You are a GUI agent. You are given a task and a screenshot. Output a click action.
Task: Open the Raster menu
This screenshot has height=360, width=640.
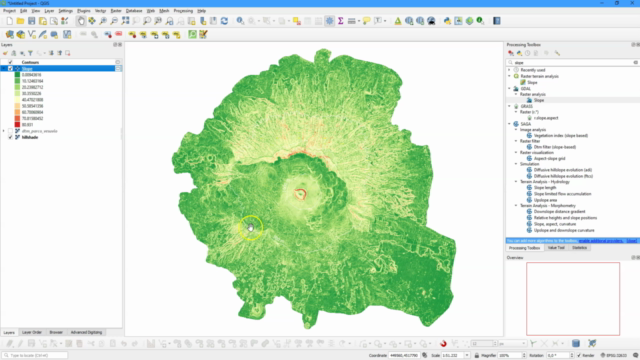click(116, 11)
